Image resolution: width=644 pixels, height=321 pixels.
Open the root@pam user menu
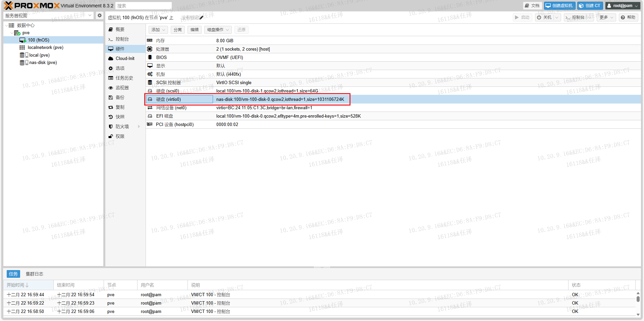tap(622, 6)
